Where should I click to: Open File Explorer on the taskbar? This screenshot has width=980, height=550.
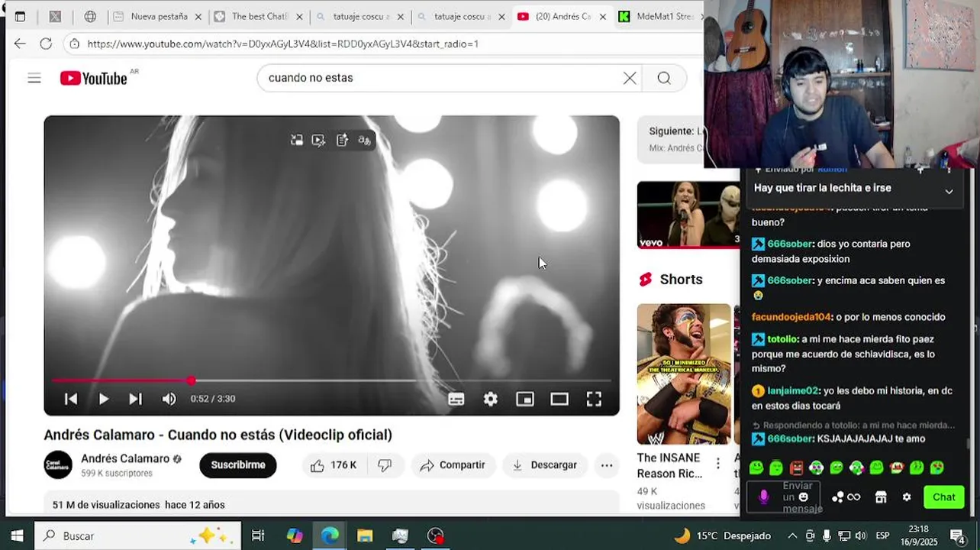click(365, 535)
